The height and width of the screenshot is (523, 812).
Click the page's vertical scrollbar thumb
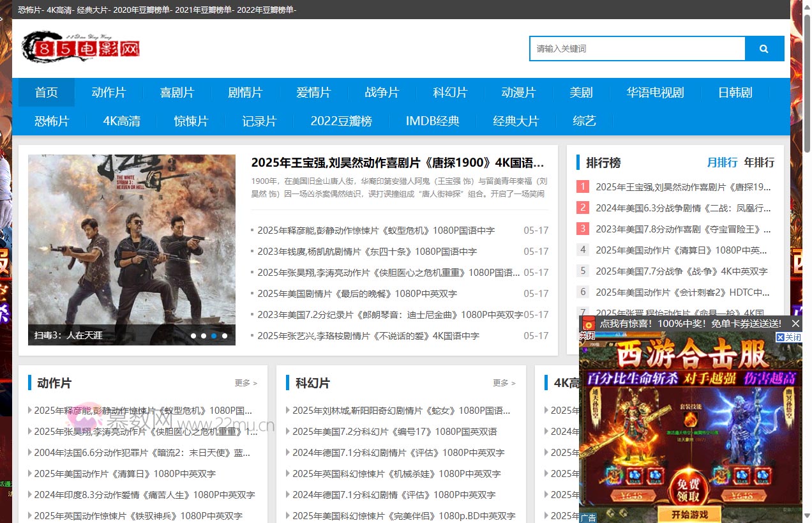807,83
